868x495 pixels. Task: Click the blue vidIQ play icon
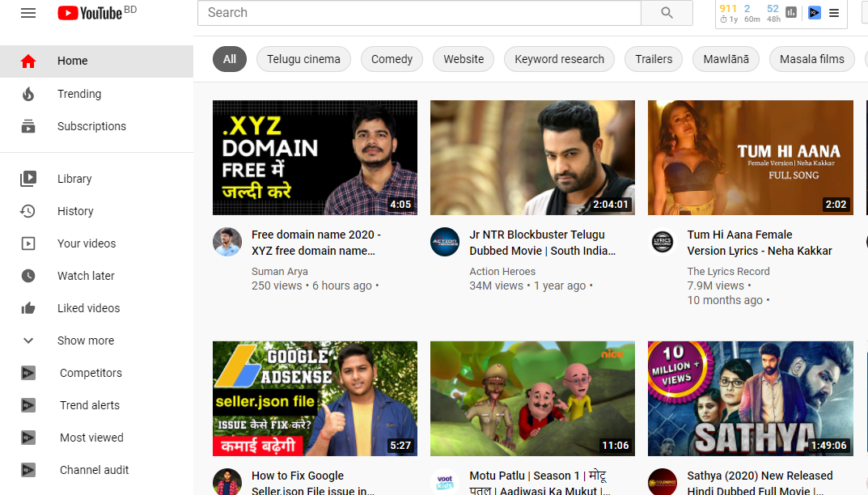pyautogui.click(x=815, y=12)
